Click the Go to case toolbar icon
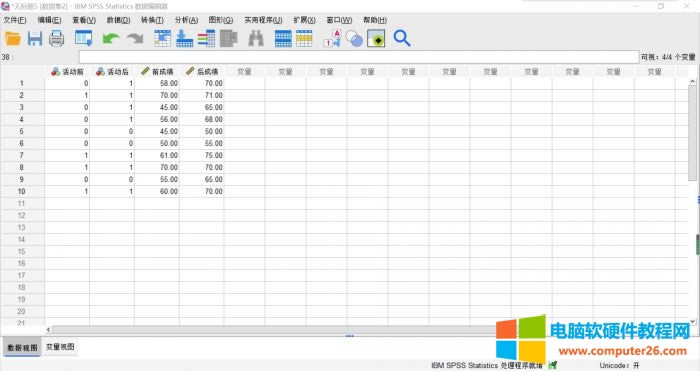Viewport: 700px width, 371px height. [x=162, y=38]
